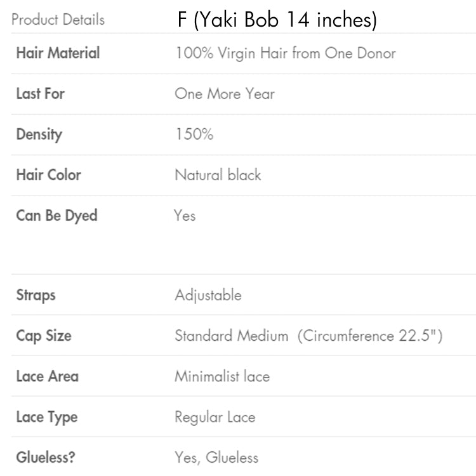Image resolution: width=476 pixels, height=476 pixels.
Task: Select the Hair Material label
Action: click(x=58, y=53)
